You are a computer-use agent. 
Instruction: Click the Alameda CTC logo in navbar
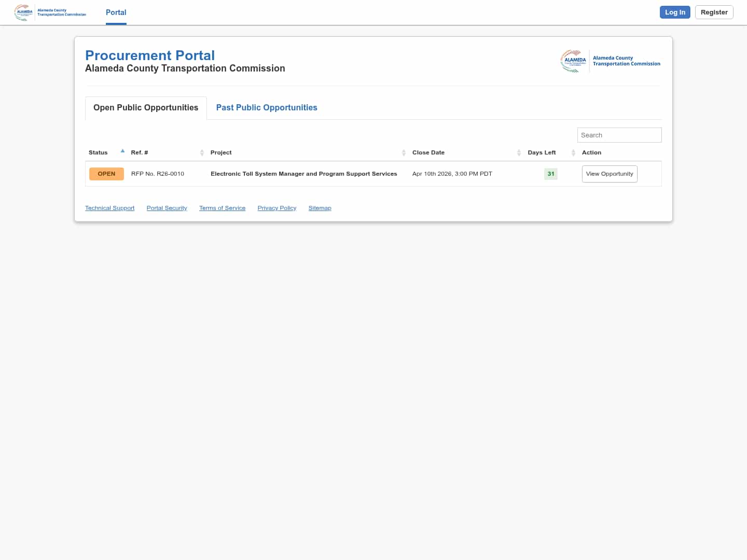[x=50, y=12]
